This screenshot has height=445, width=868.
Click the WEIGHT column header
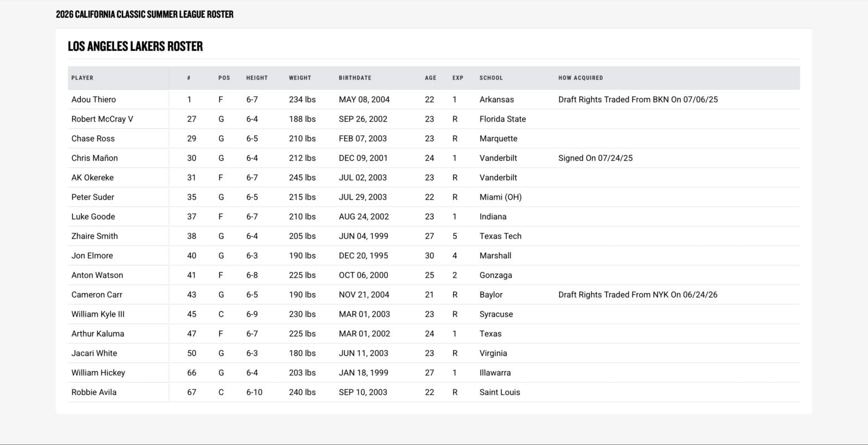click(x=300, y=78)
